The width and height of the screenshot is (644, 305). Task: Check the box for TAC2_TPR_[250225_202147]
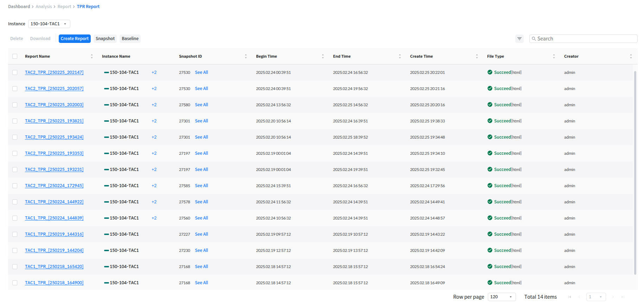[x=15, y=72]
